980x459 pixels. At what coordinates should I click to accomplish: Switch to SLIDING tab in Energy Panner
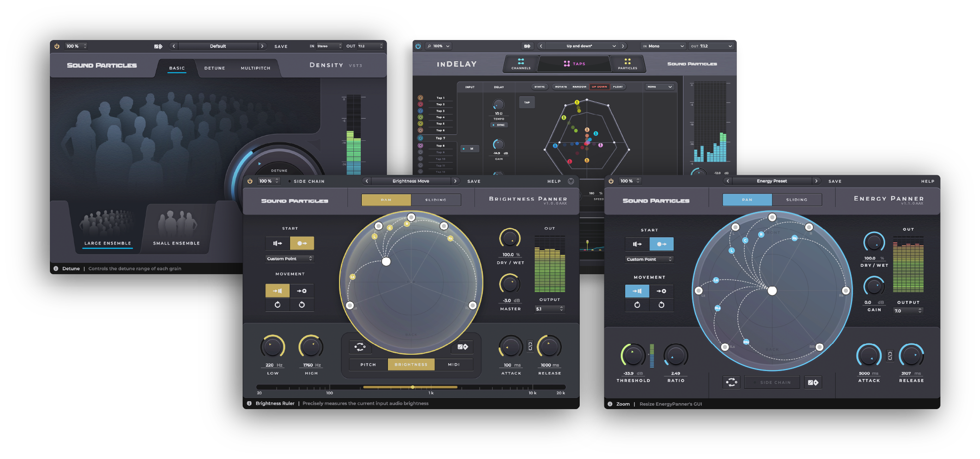click(x=797, y=200)
